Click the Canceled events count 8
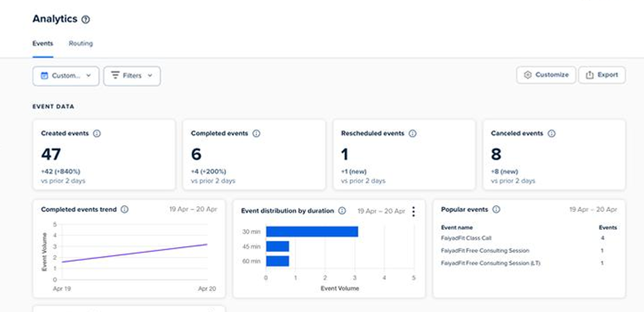Viewport: 644px width, 312px height. (x=496, y=154)
